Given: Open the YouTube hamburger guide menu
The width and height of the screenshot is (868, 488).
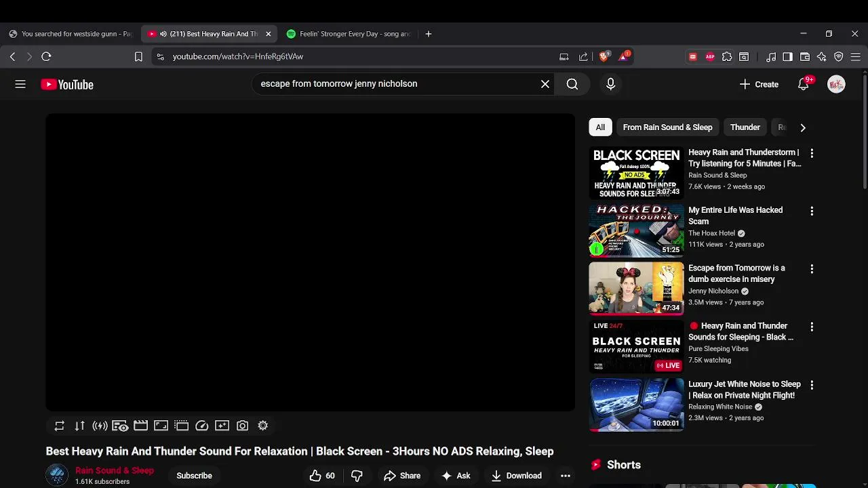Looking at the screenshot, I should pyautogui.click(x=20, y=84).
